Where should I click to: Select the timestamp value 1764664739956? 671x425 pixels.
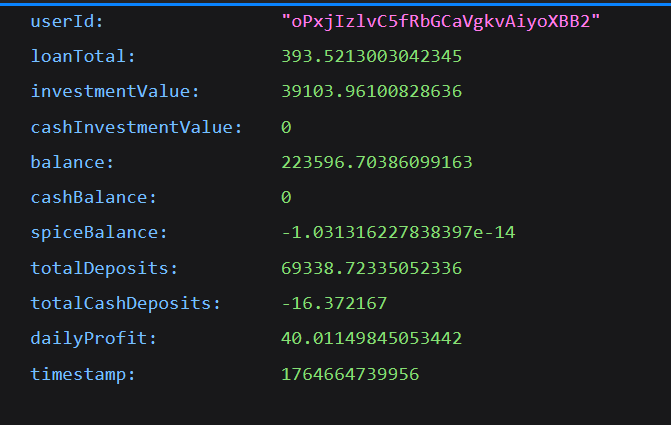tap(350, 374)
